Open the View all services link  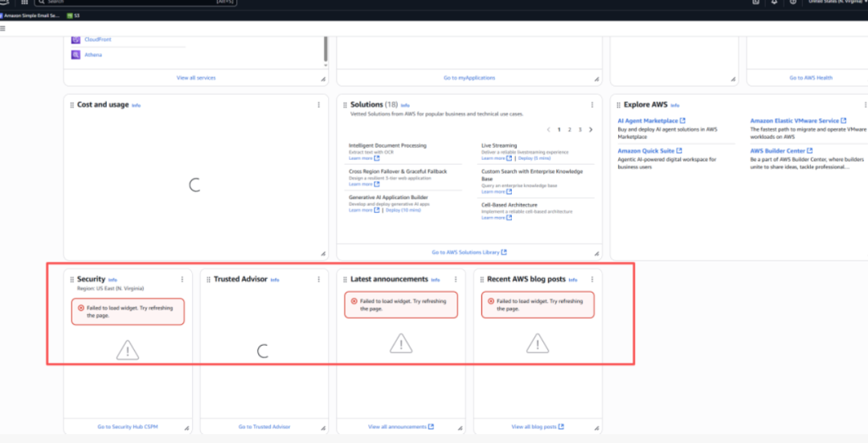196,78
